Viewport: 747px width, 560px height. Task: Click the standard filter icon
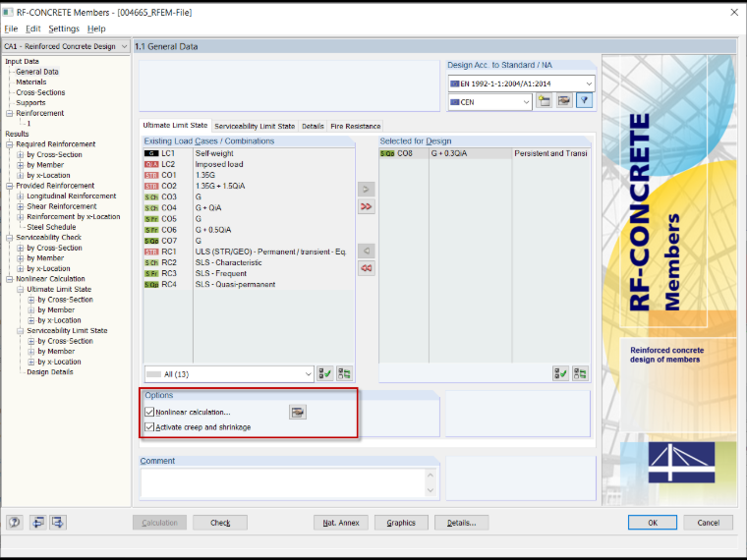click(x=585, y=101)
